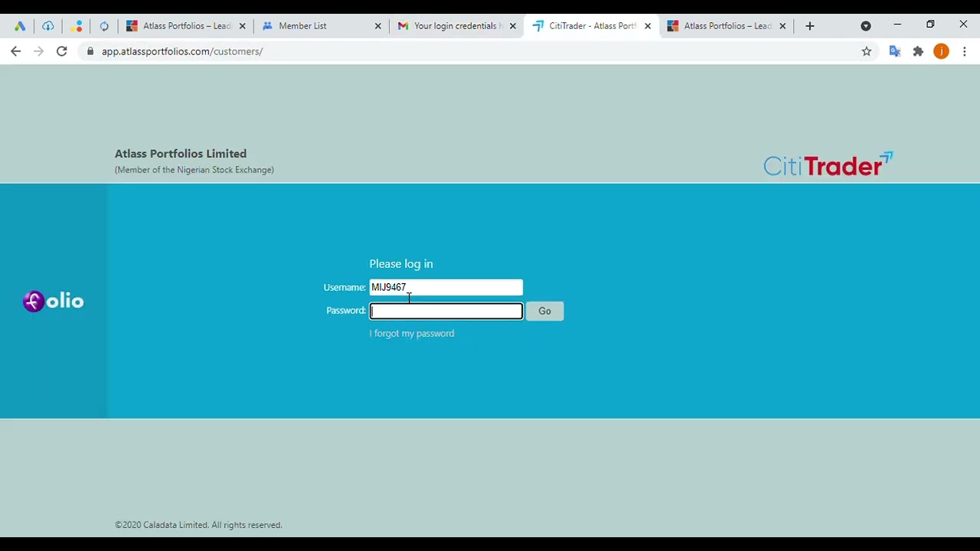Focus the Password input field
This screenshot has height=551, width=980.
(446, 311)
